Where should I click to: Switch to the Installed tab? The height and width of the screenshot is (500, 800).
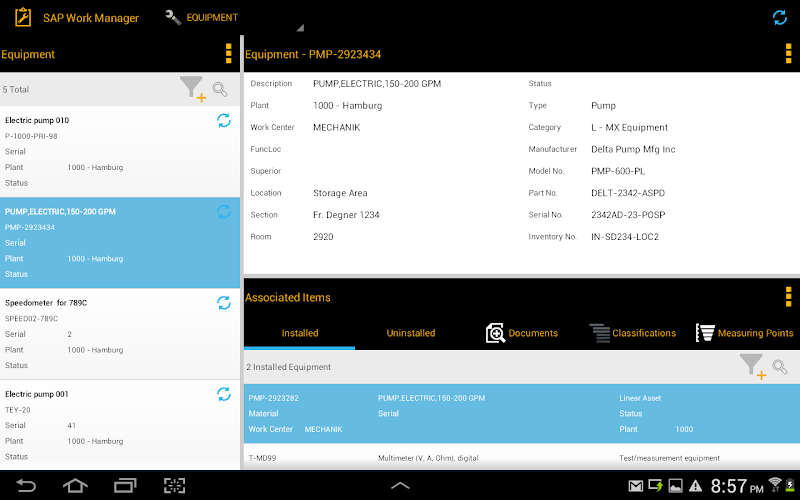pyautogui.click(x=299, y=333)
